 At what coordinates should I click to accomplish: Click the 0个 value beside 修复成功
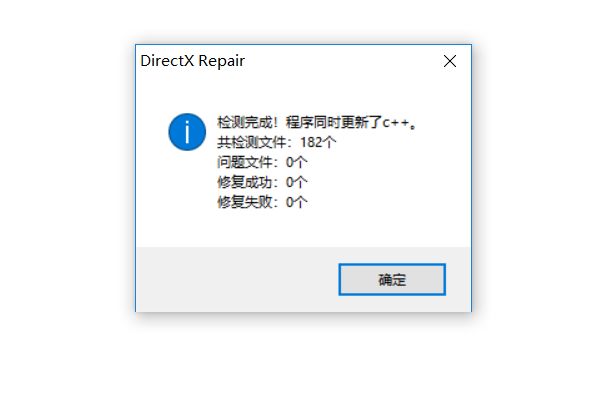click(x=296, y=182)
